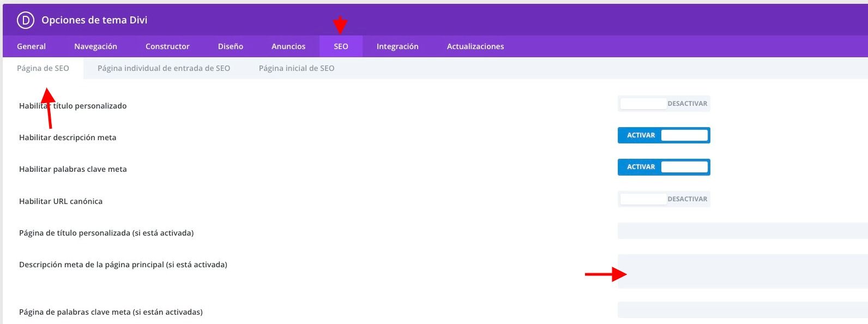868x324 pixels.
Task: Open the Constructor tab
Action: click(167, 46)
